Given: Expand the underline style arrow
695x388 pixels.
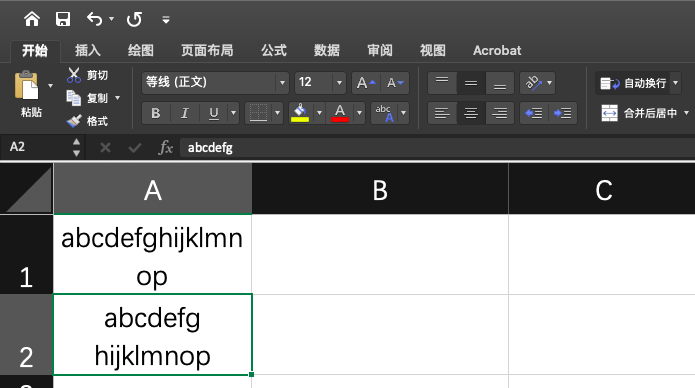Looking at the screenshot, I should click(x=233, y=113).
